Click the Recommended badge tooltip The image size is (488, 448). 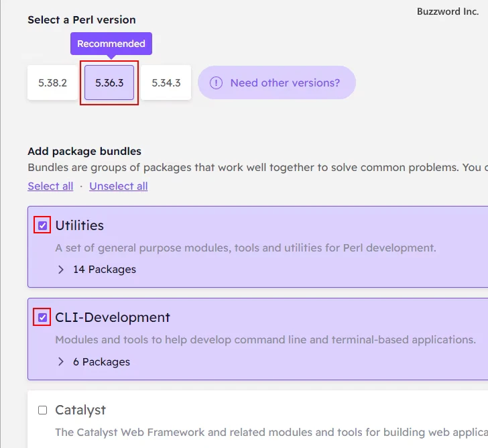[111, 44]
